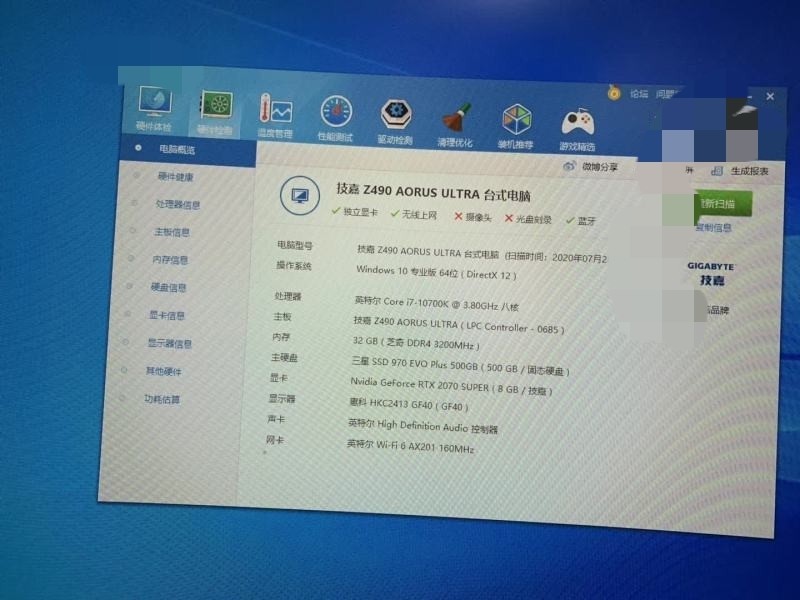Viewport: 800px width, 600px height.
Task: Click 三星 SSD 970 EVO Plus value
Action: click(460, 366)
